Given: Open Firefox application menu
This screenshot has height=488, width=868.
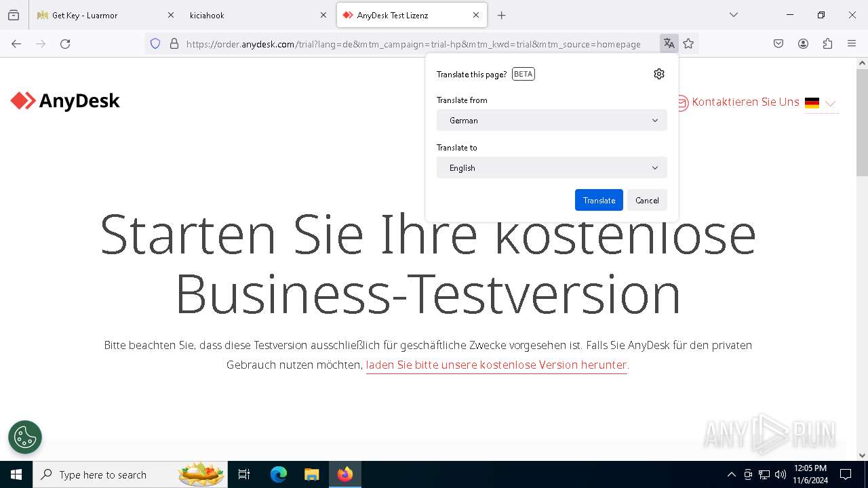Looking at the screenshot, I should click(x=852, y=44).
